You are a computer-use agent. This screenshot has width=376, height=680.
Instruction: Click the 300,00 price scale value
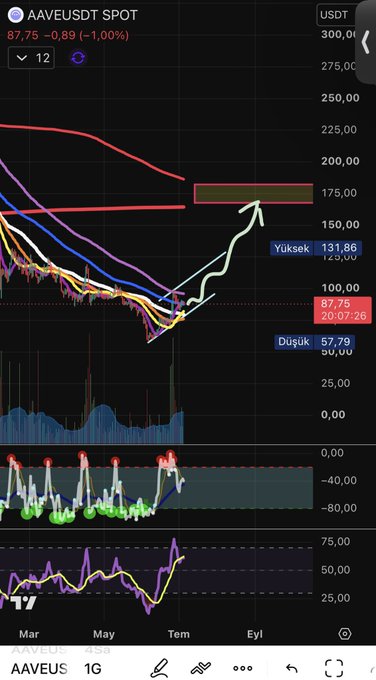click(x=339, y=35)
